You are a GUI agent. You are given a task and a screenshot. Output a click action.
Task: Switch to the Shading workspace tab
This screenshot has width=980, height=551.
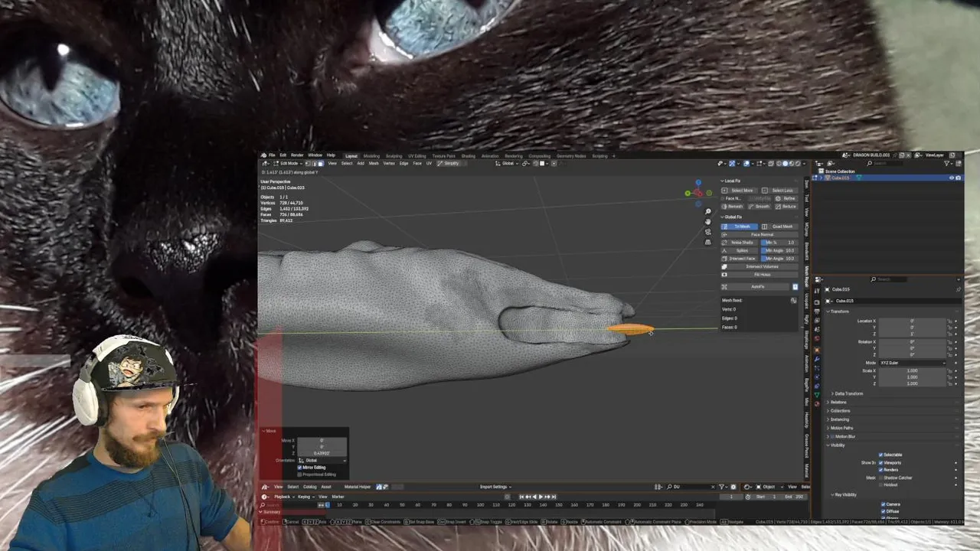(468, 156)
